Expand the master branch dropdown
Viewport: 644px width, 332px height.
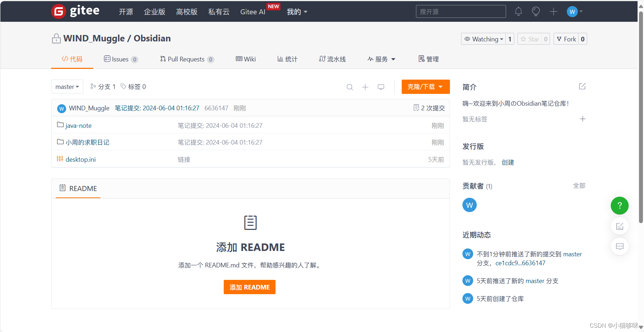[x=67, y=86]
